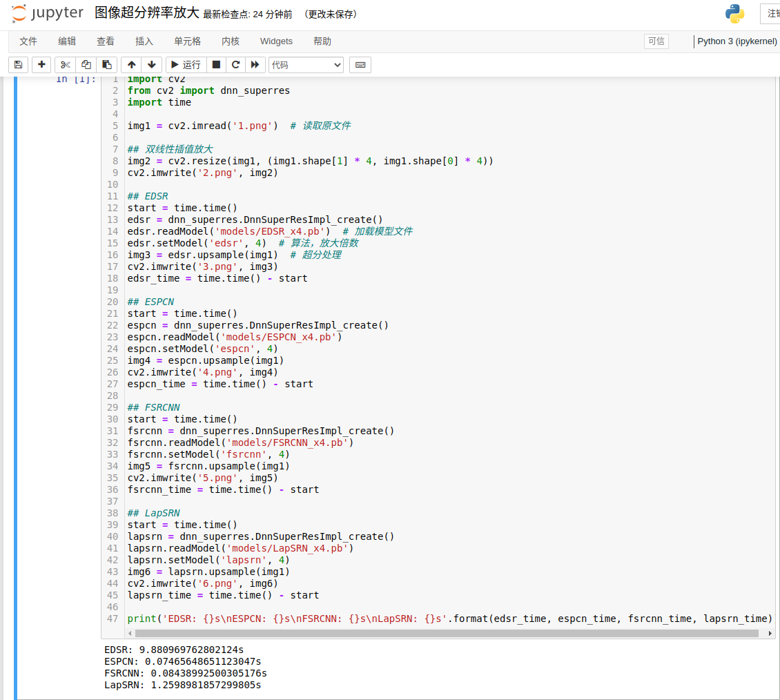Restart and run all with fast-forward icon

tap(255, 65)
